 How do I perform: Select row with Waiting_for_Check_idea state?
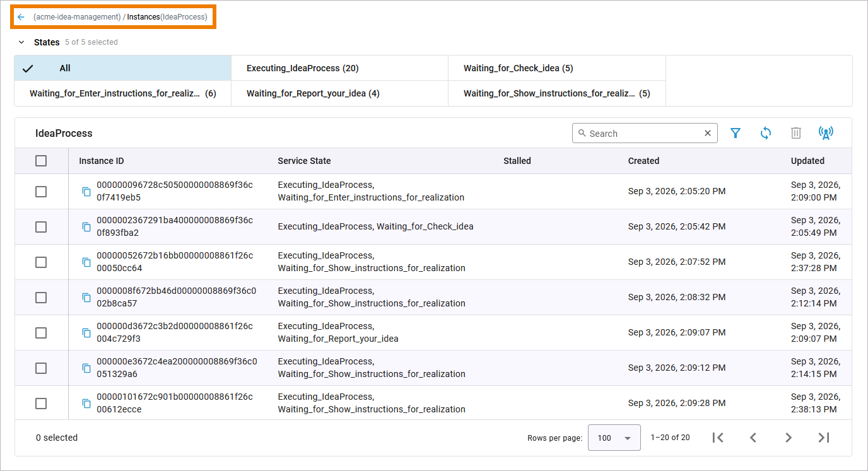tap(41, 226)
